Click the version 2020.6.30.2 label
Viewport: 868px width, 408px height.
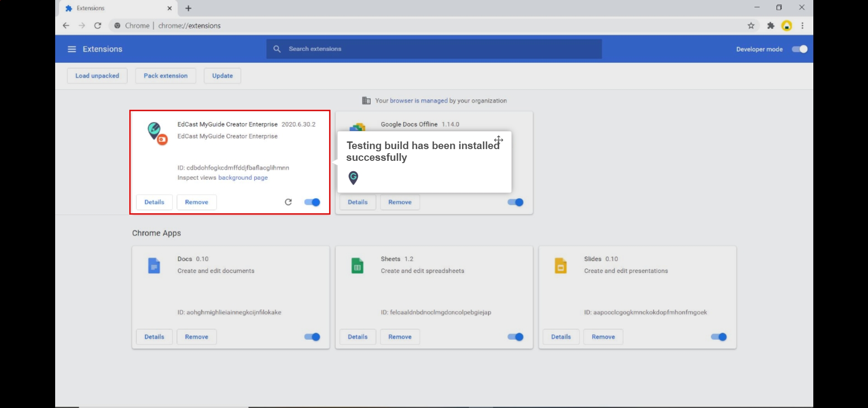[298, 124]
